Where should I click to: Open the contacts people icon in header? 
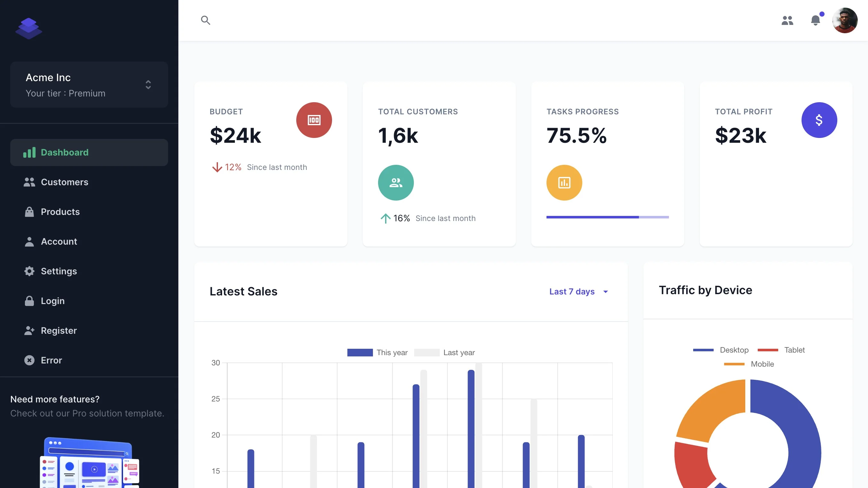pos(787,20)
